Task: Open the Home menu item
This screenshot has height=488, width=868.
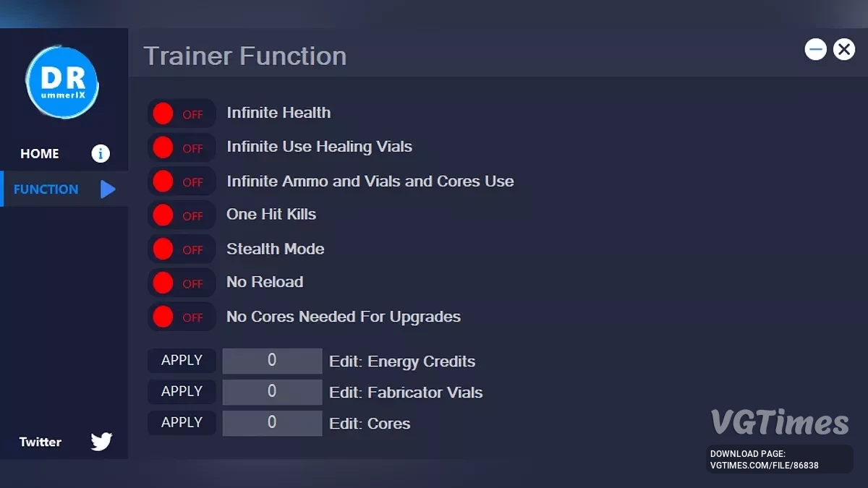Action: point(40,153)
